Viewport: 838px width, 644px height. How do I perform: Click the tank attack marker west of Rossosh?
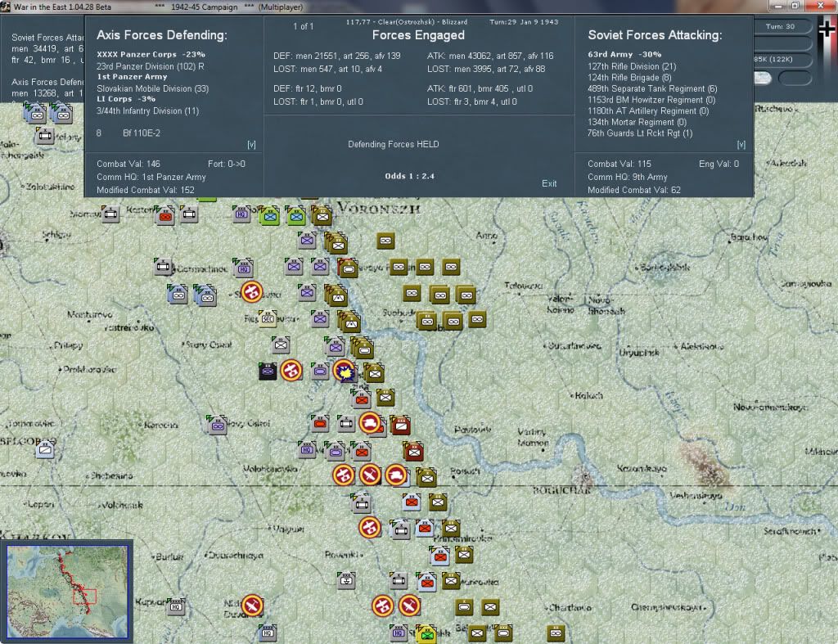[396, 475]
